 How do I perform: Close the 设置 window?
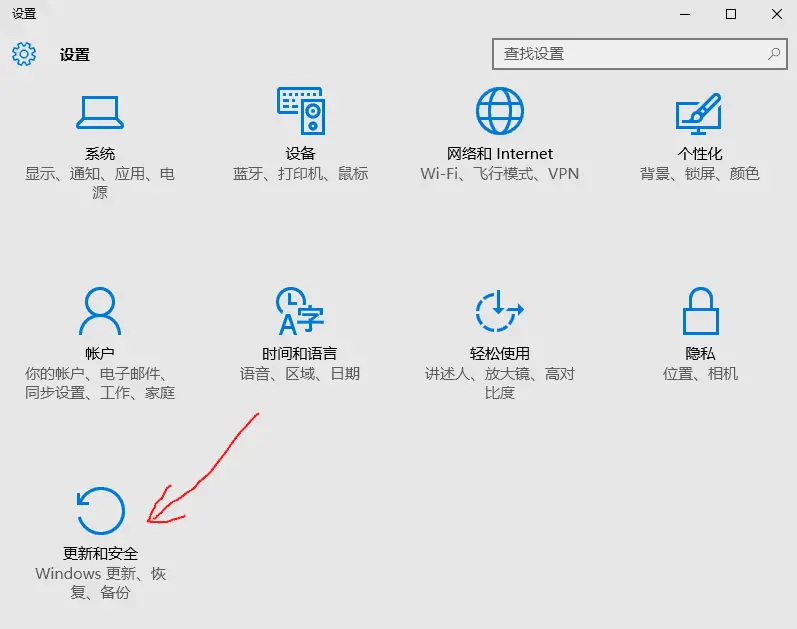click(776, 14)
